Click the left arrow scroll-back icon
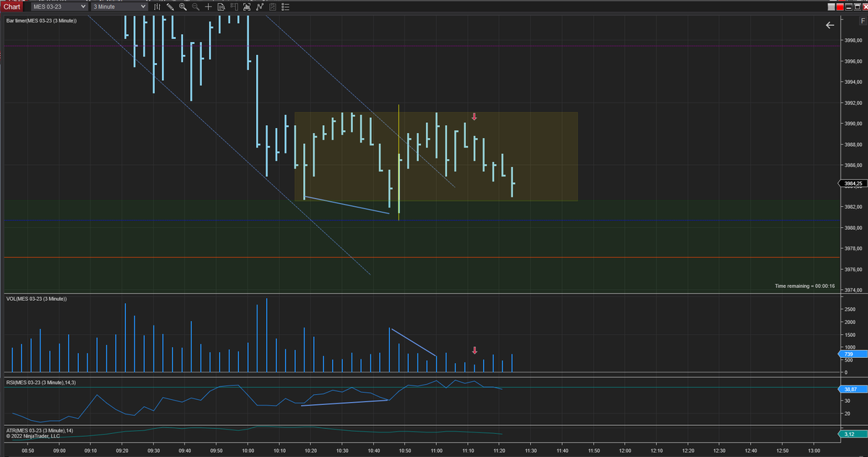Viewport: 868px width, 457px height. click(x=830, y=25)
